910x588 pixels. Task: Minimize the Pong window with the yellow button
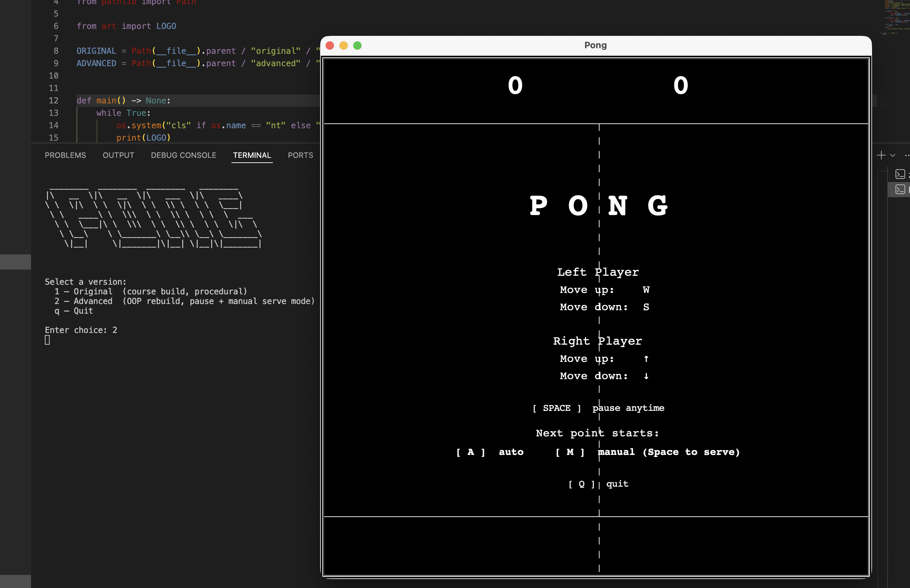(344, 45)
